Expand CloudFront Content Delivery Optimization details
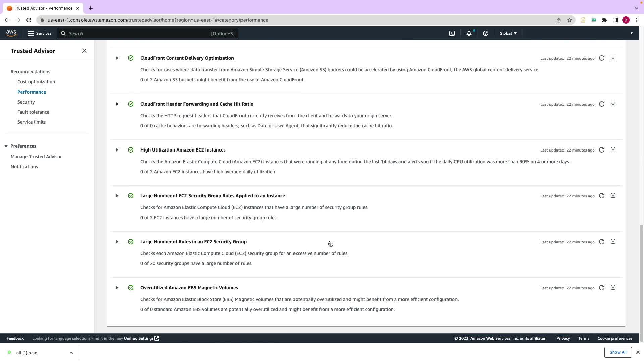The width and height of the screenshot is (644, 362). (117, 58)
